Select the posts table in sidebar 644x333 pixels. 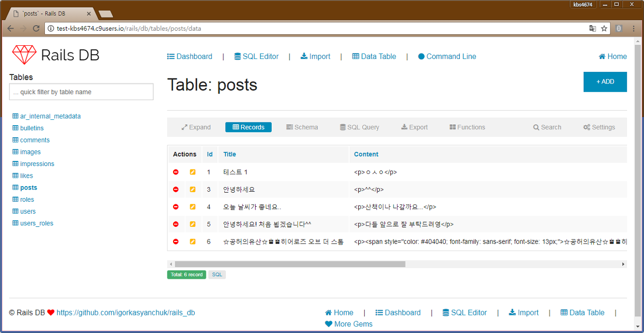click(x=25, y=188)
